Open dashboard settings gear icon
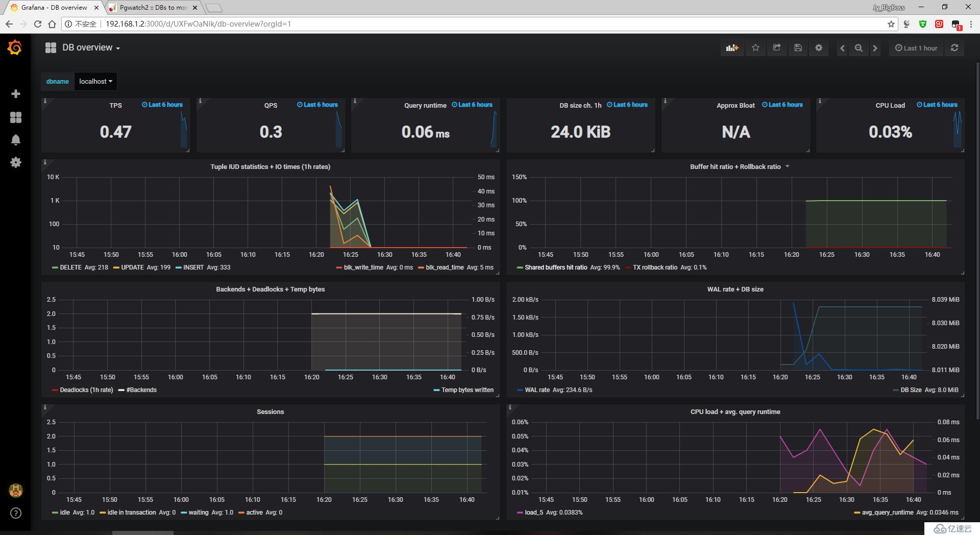The image size is (980, 535). (819, 48)
